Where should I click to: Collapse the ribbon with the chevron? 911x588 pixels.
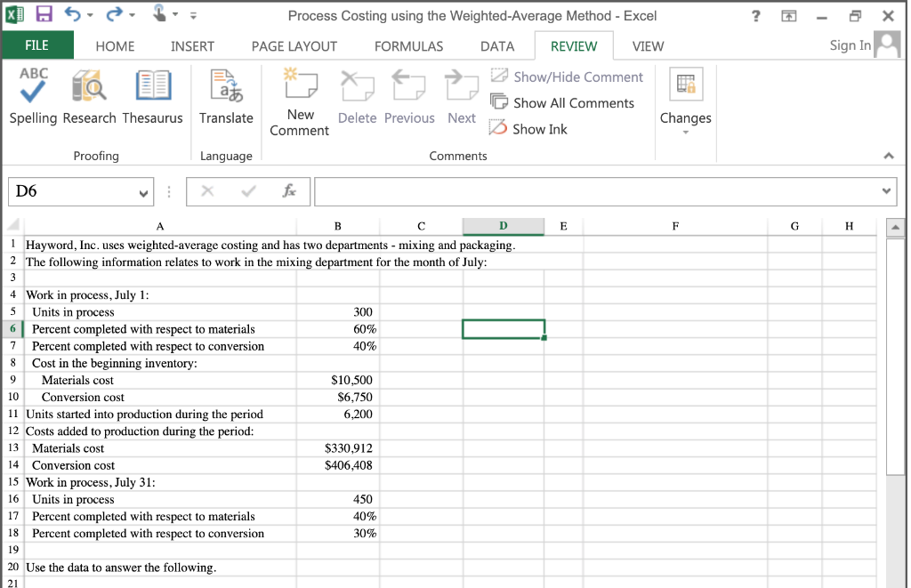point(889,156)
